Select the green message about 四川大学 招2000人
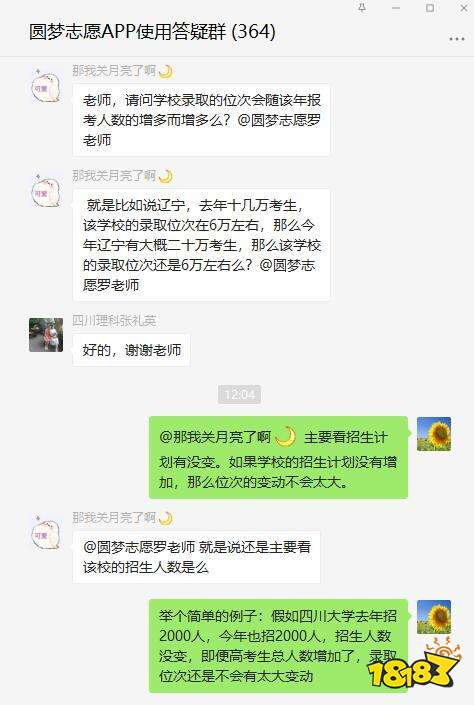 [x=278, y=646]
